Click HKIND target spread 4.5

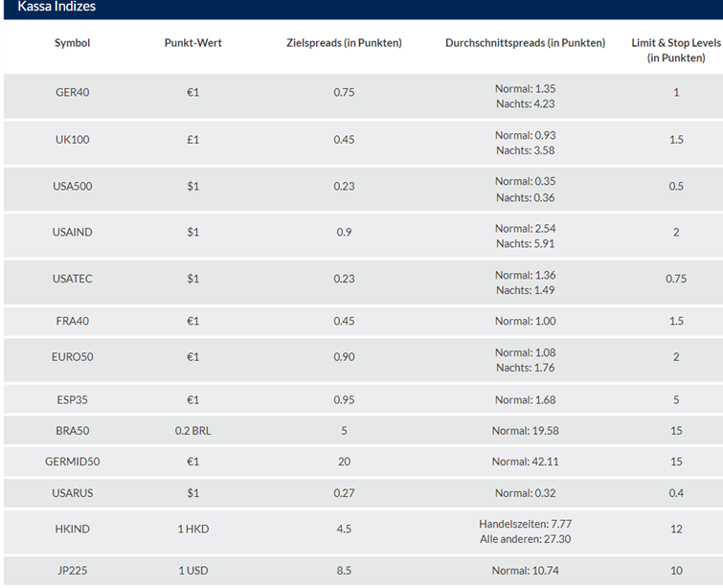tap(344, 529)
